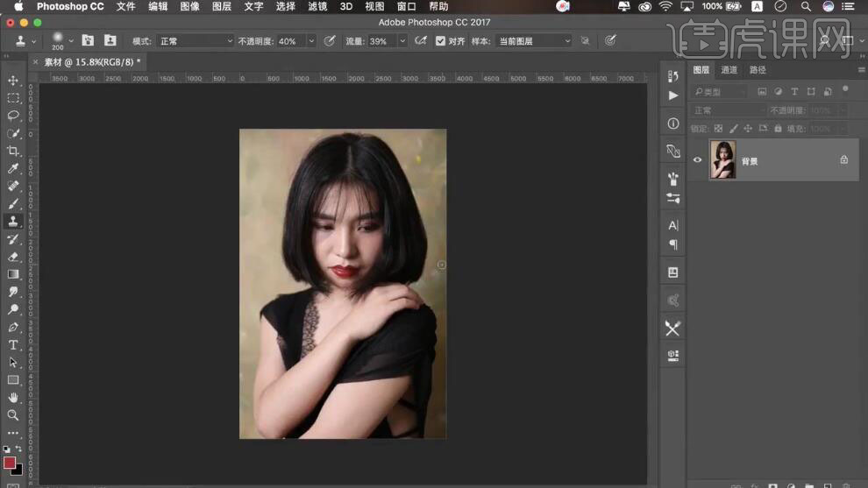Image resolution: width=868 pixels, height=488 pixels.
Task: Select the Zoom tool in toolbar
Action: pyautogui.click(x=13, y=415)
